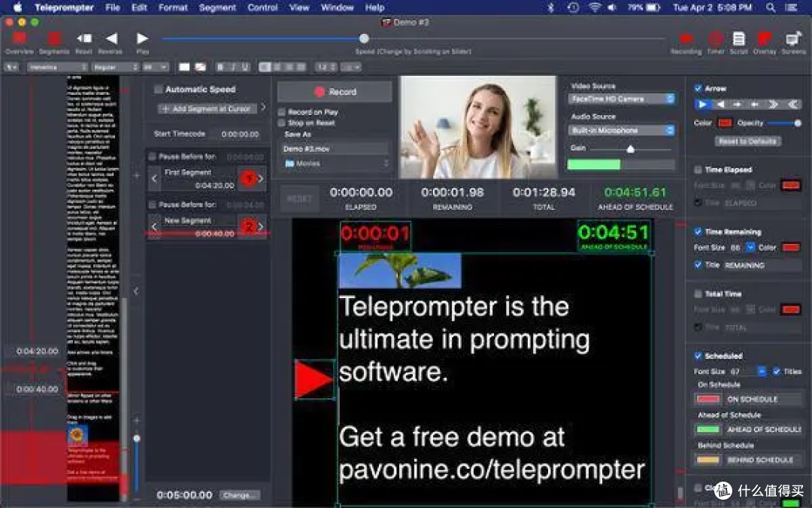Toggle the Record on Play checkbox
The height and width of the screenshot is (508, 812).
tap(282, 112)
